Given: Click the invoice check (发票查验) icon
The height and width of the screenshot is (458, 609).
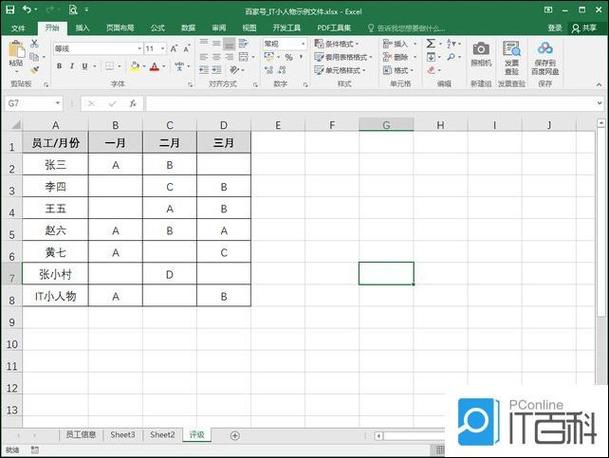Looking at the screenshot, I should [x=511, y=49].
